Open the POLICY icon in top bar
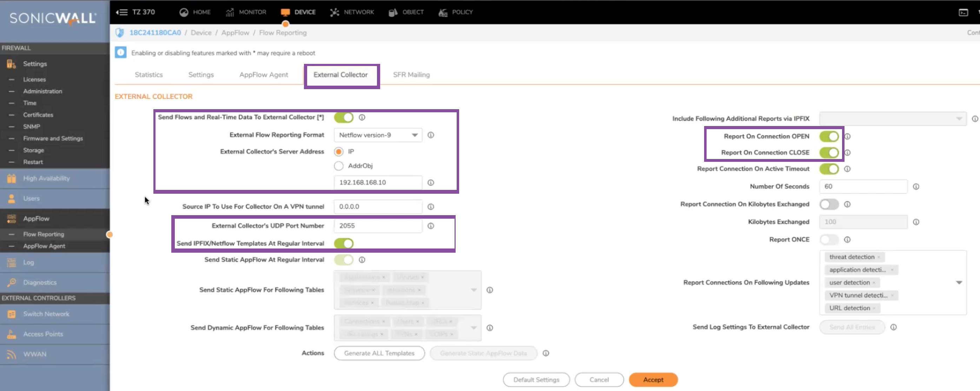 [443, 12]
